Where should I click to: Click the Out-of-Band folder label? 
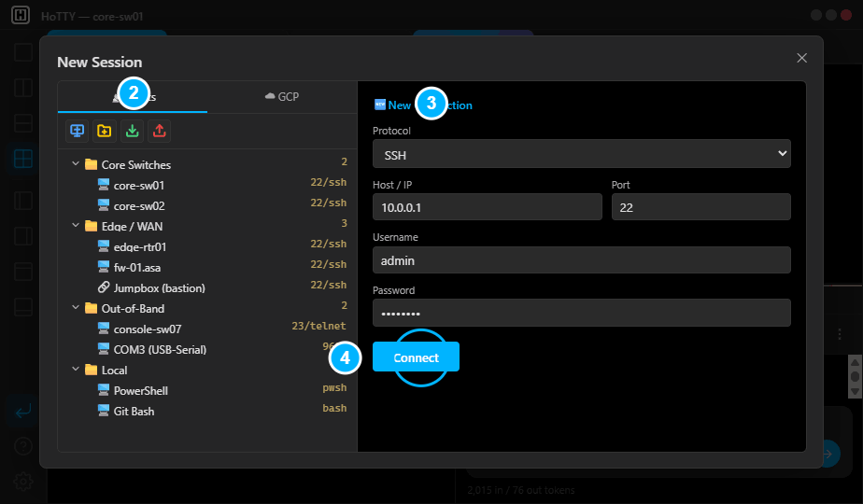click(x=133, y=309)
